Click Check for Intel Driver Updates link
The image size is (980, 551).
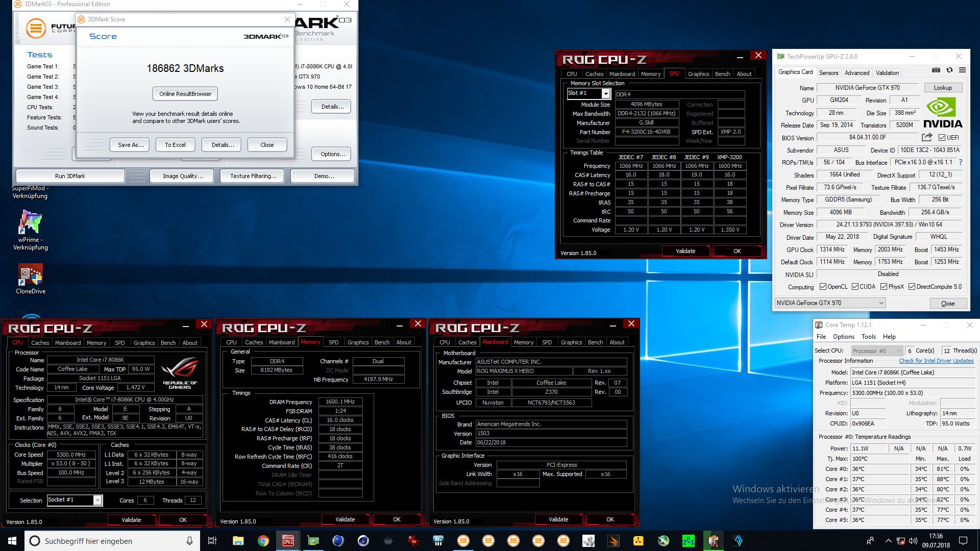click(x=936, y=361)
